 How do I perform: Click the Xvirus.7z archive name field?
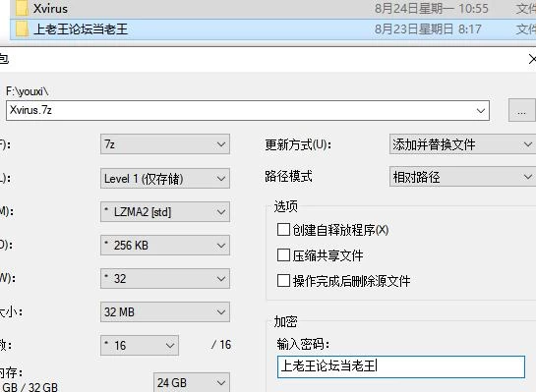click(248, 110)
